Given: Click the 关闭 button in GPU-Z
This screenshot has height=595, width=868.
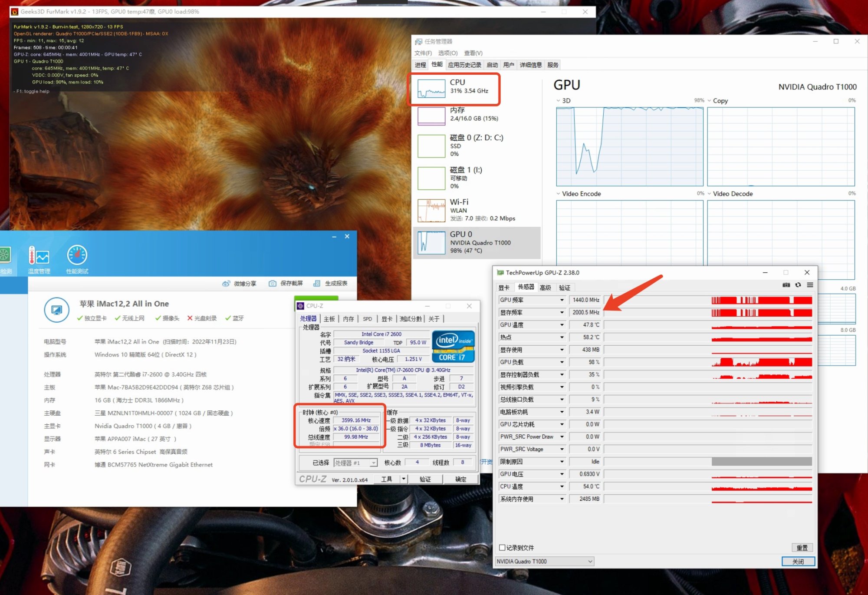Looking at the screenshot, I should (798, 562).
